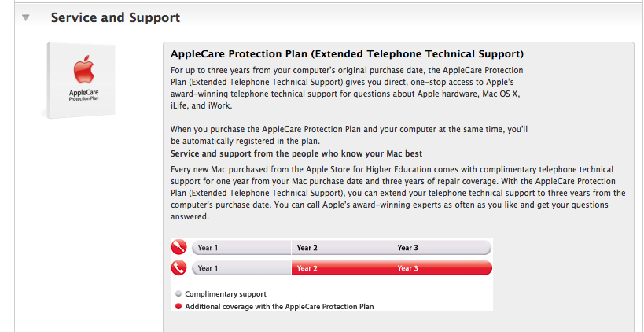644x332 pixels.
Task: Click the gray Complimentary support legend dot
Action: (178, 294)
